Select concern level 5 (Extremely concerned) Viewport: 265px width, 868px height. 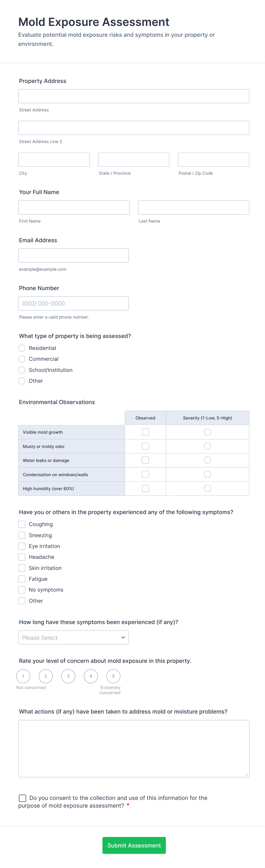(x=113, y=676)
